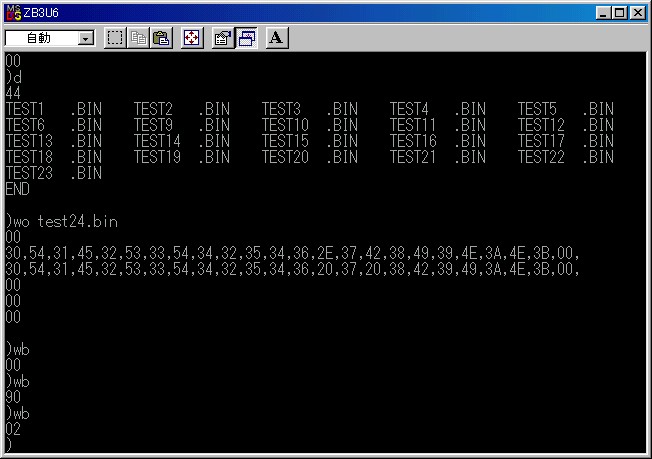652x459 pixels.
Task: Click the TEST16 file name
Action: pos(413,141)
